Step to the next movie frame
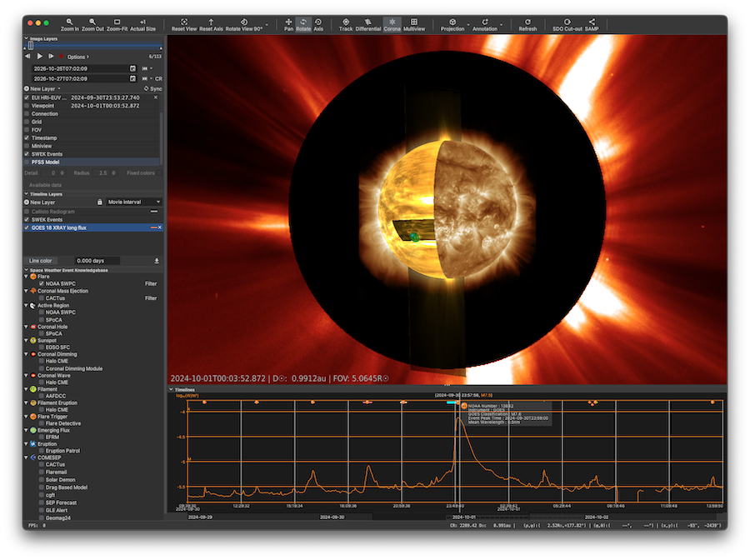750x560 pixels. (51, 57)
